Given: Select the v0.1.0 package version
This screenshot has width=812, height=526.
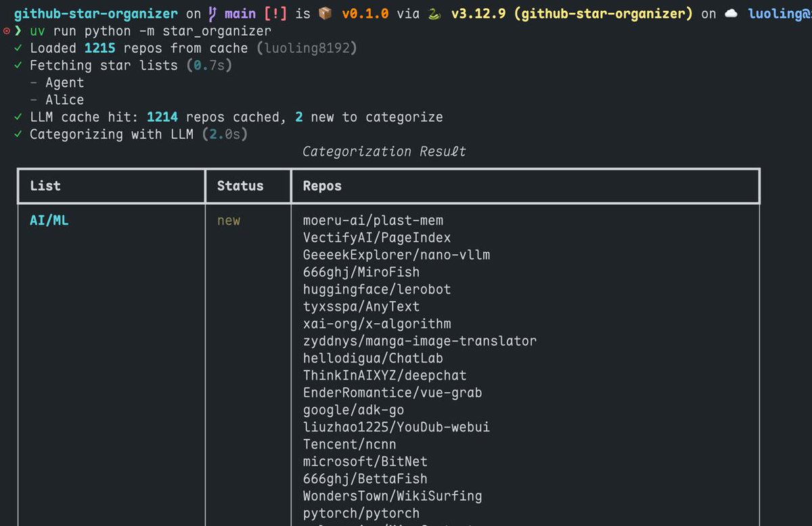Looking at the screenshot, I should pyautogui.click(x=364, y=14).
